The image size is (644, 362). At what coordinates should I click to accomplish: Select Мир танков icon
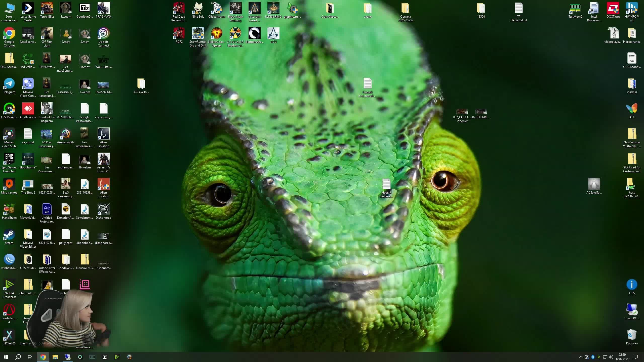click(9, 186)
